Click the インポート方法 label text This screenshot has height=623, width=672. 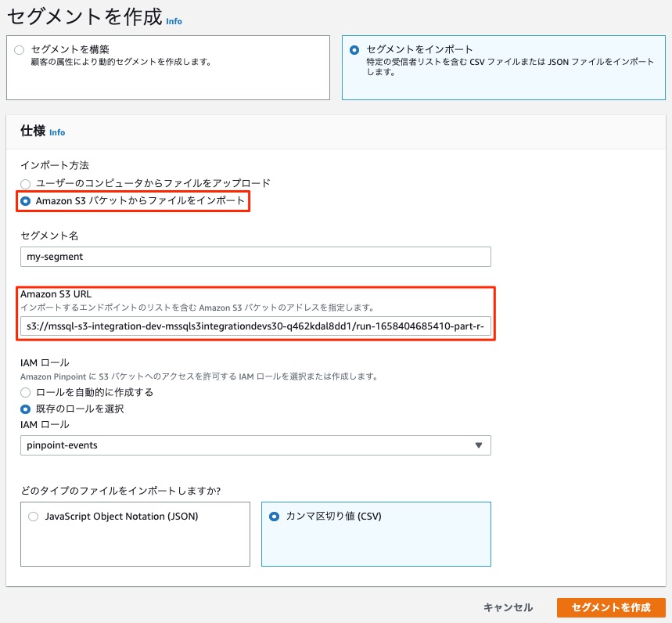tap(55, 165)
